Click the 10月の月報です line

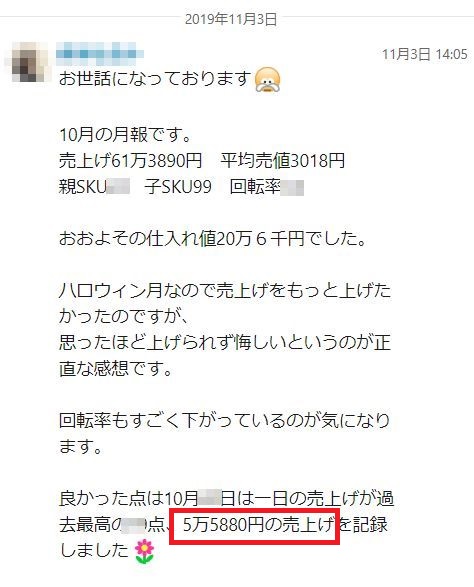(125, 135)
